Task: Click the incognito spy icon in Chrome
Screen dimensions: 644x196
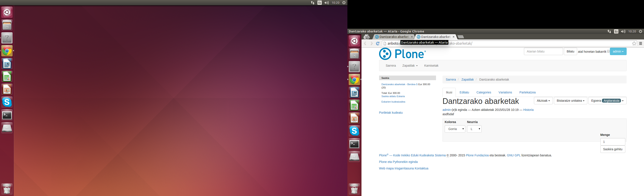Action: pos(367,37)
